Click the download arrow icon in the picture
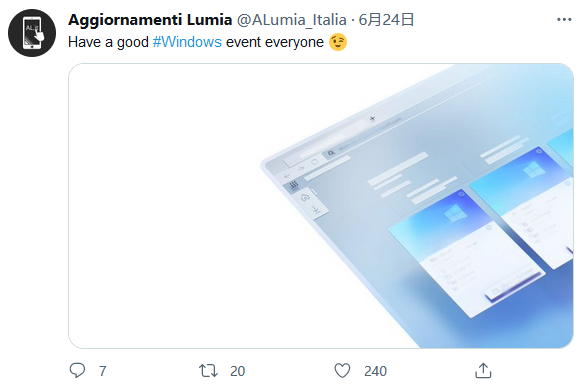 pos(316,211)
